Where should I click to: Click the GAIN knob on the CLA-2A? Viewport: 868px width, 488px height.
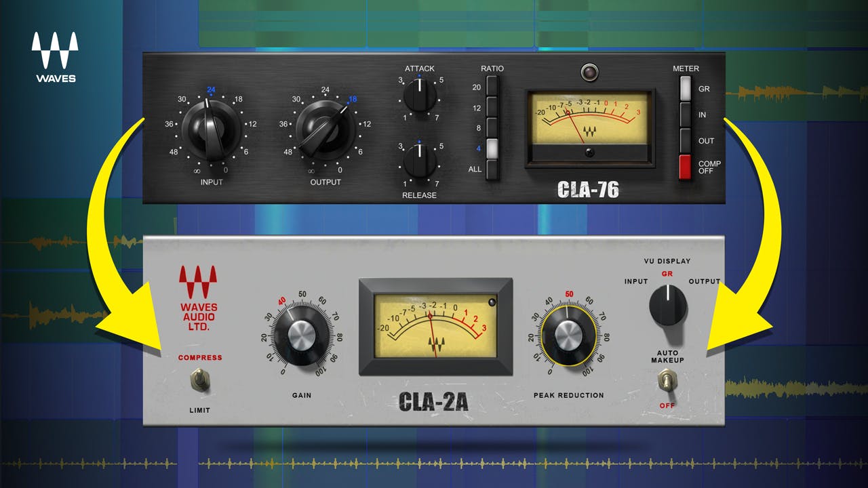click(304, 335)
